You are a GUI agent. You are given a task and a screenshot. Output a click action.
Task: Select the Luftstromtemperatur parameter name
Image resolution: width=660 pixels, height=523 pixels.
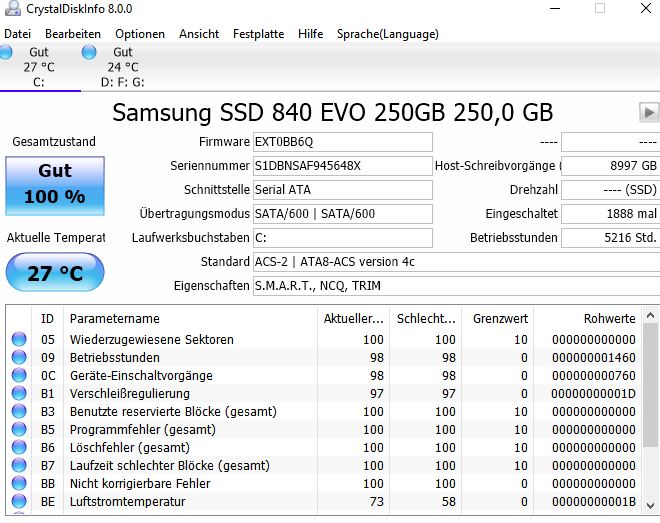[x=127, y=502]
